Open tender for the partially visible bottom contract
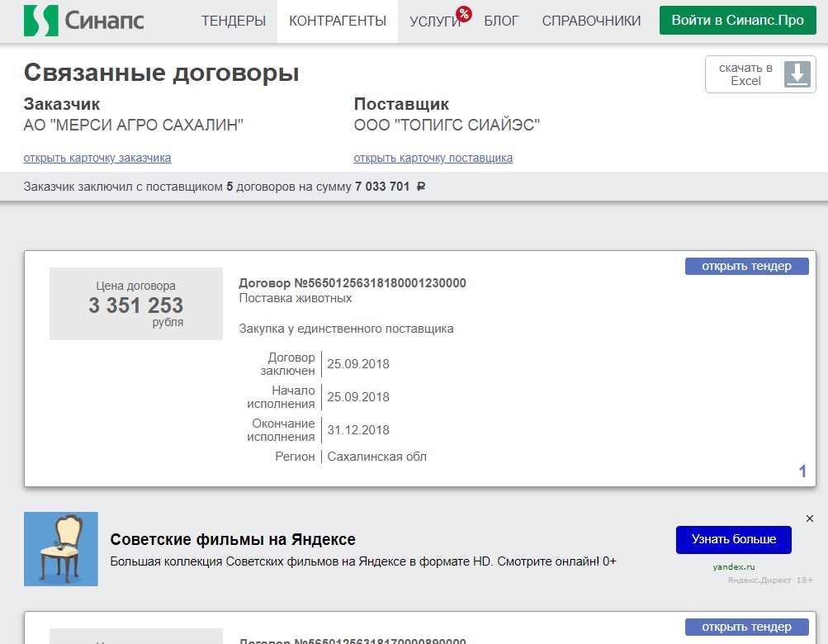This screenshot has width=828, height=644. tap(746, 627)
